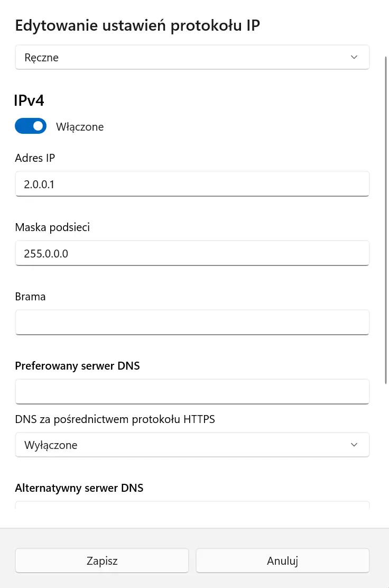
Task: Disable the IPv4 switch
Action: click(30, 126)
